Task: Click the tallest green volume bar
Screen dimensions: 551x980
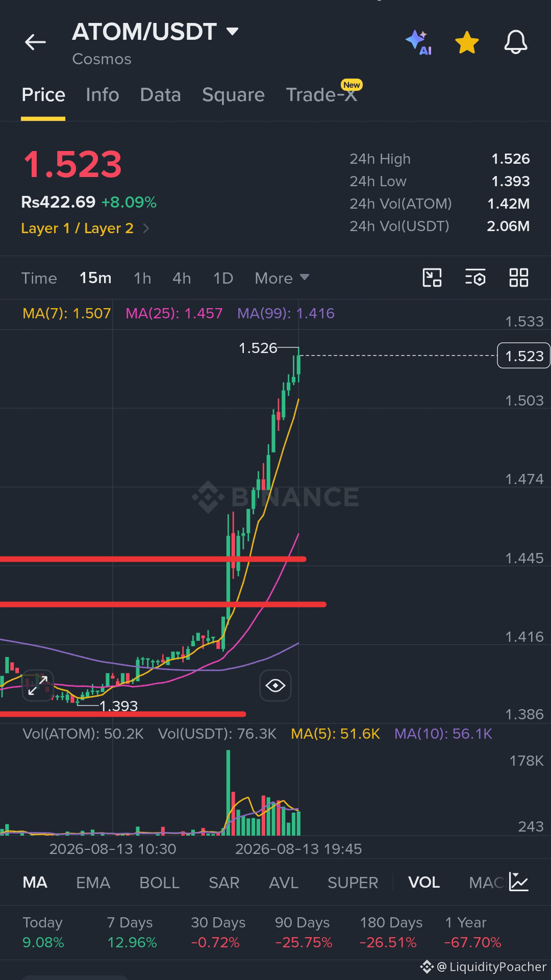Action: click(x=228, y=792)
